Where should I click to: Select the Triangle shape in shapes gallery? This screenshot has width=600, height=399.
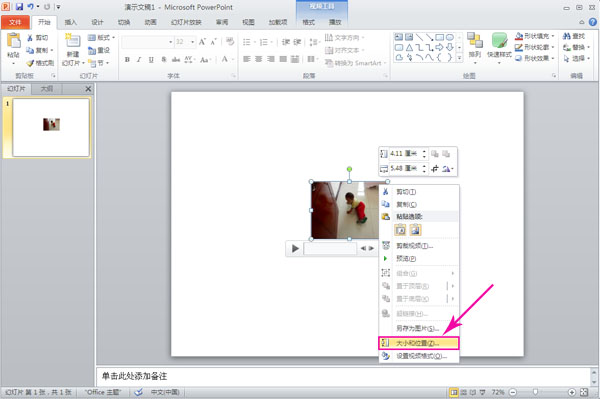[x=409, y=47]
